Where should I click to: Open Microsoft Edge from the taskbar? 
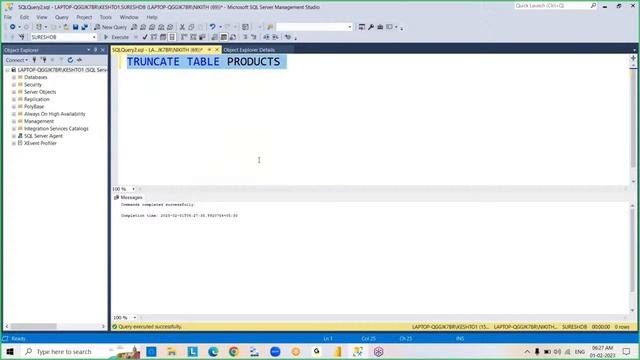[x=213, y=351]
